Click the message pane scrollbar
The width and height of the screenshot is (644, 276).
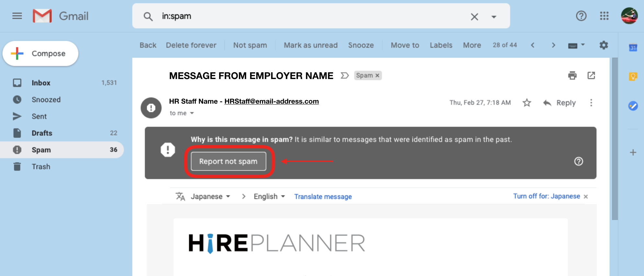point(615,139)
